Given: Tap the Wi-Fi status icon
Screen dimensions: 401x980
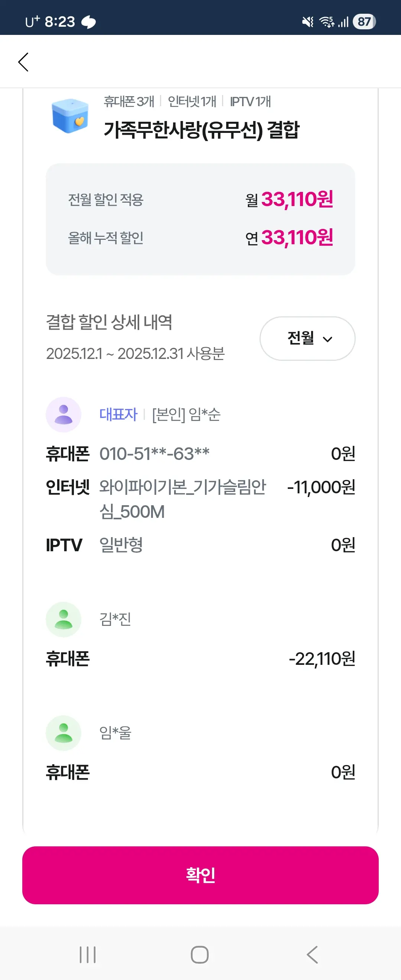Looking at the screenshot, I should 327,22.
